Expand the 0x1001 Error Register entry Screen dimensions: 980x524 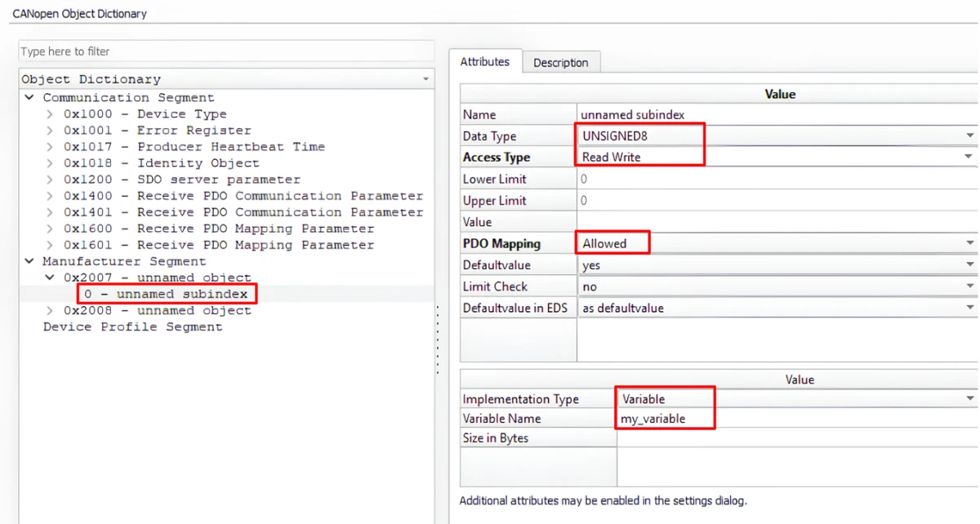point(49,131)
